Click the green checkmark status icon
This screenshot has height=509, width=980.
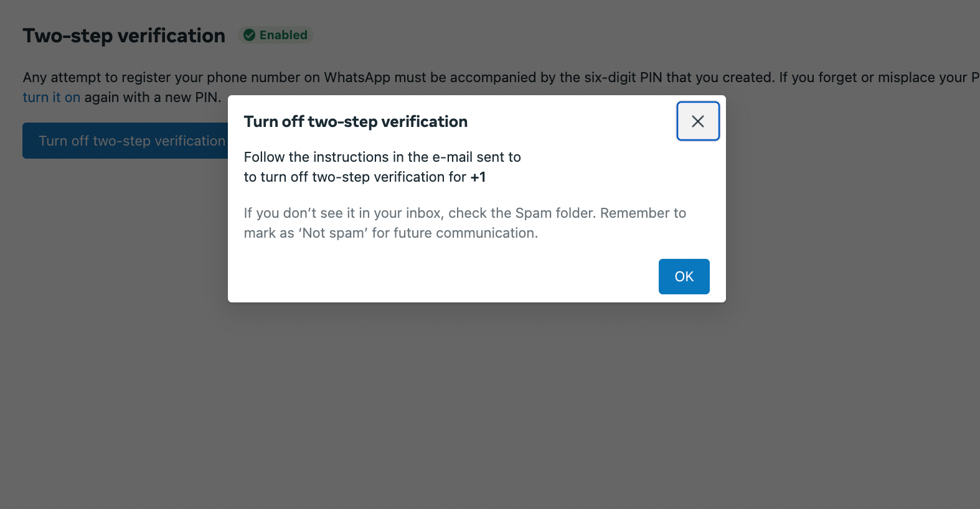[249, 35]
